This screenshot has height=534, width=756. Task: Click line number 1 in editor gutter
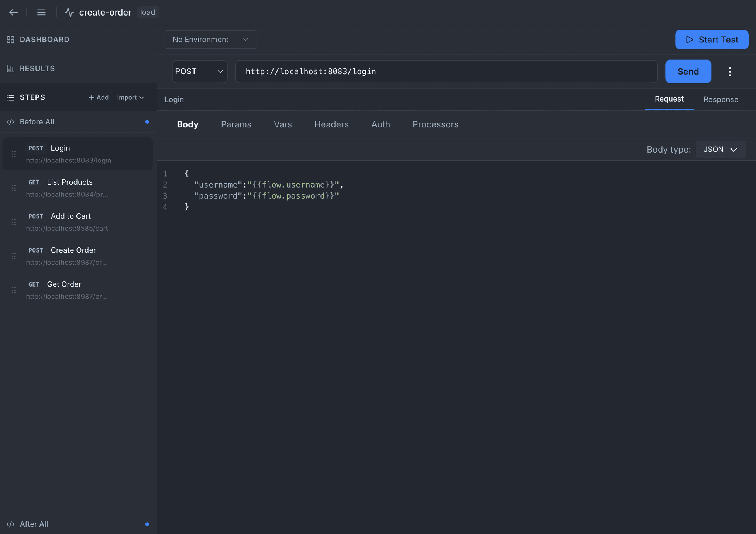[x=165, y=174]
